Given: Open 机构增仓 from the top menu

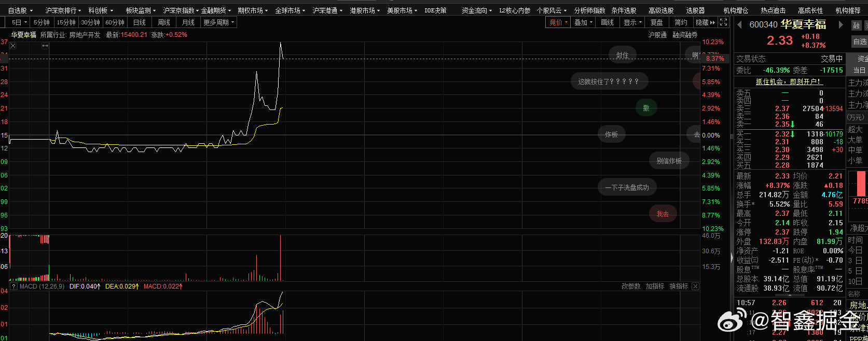Looking at the screenshot, I should 736,10.
